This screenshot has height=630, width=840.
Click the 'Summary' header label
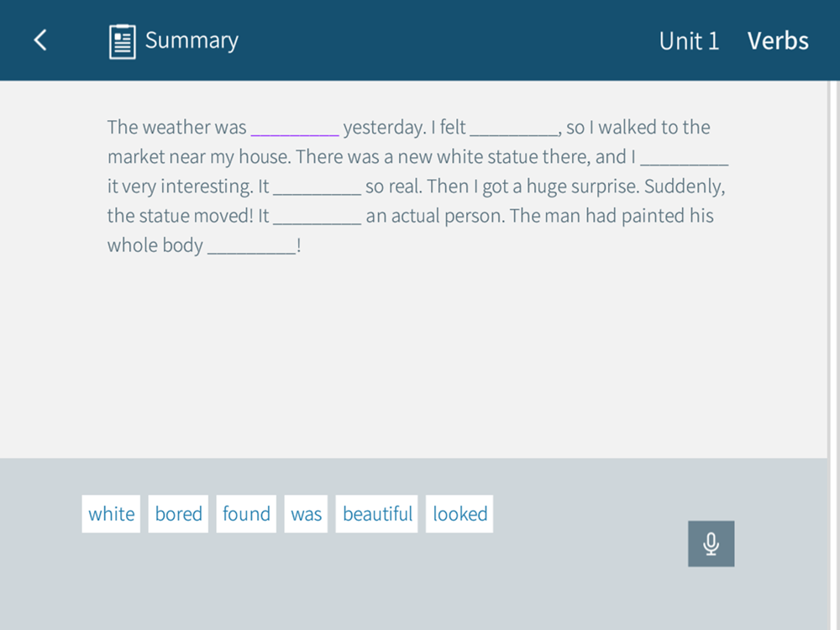(192, 40)
